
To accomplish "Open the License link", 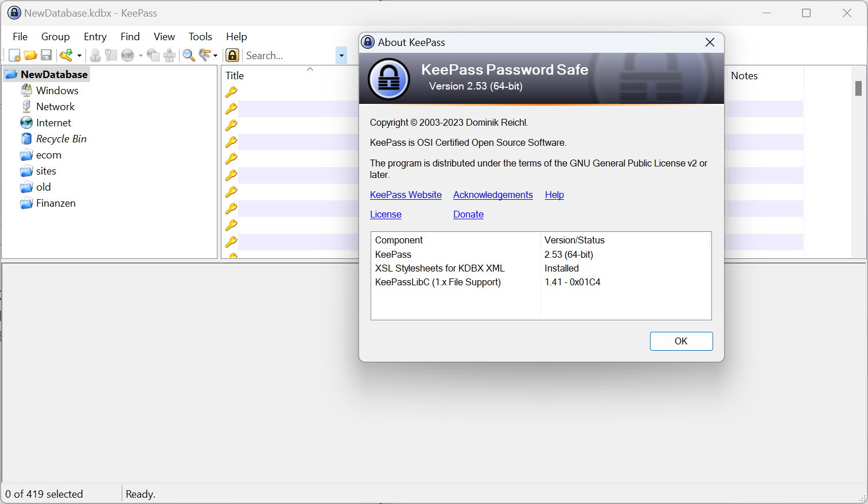I will (386, 214).
